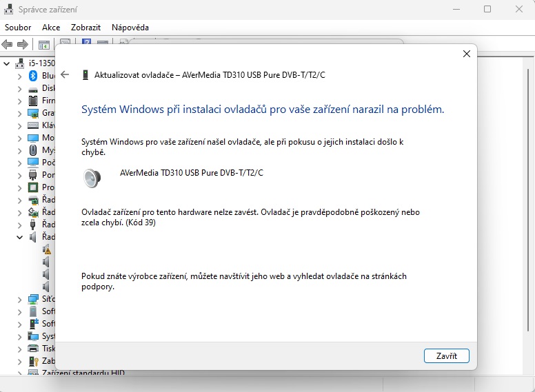Select the disk drives icon in tree
Image resolution: width=535 pixels, height=392 pixels.
[32, 88]
